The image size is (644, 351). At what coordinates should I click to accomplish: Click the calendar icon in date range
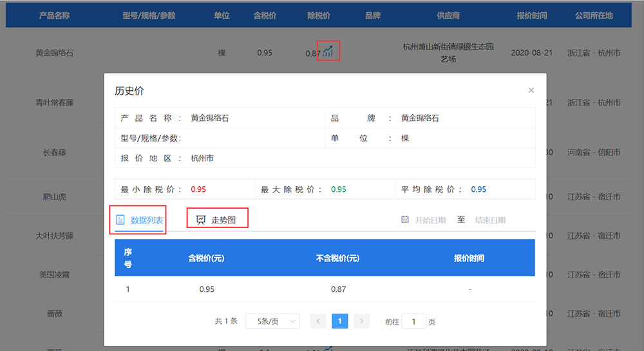pos(405,220)
